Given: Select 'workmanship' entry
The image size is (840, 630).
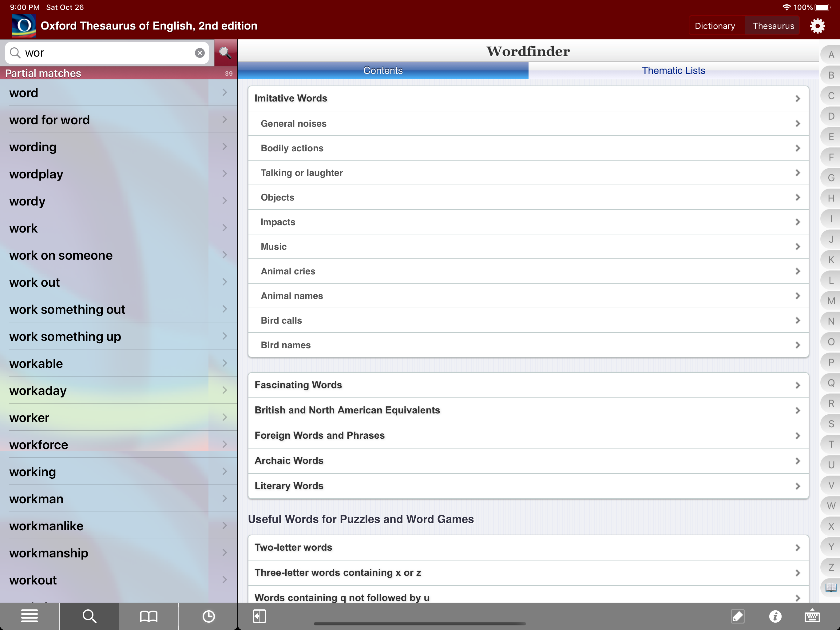Looking at the screenshot, I should 118,552.
